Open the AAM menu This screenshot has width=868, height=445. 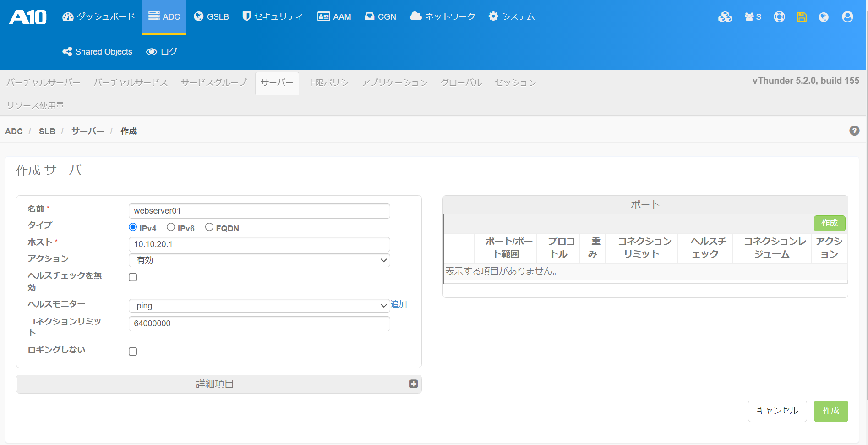click(x=334, y=17)
